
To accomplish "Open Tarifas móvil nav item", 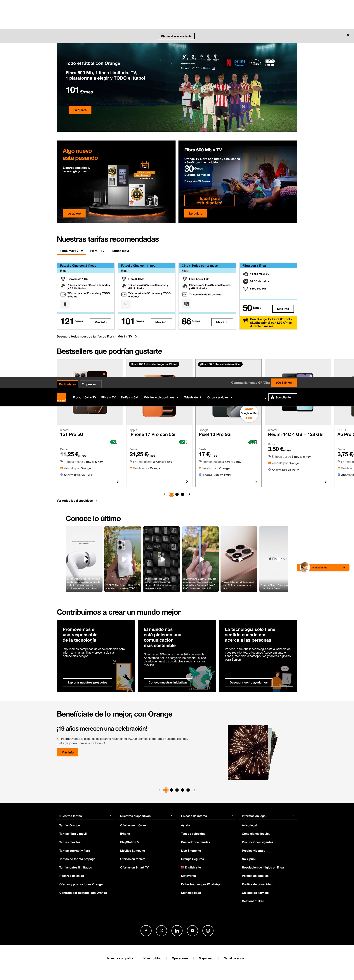I will pos(129,397).
